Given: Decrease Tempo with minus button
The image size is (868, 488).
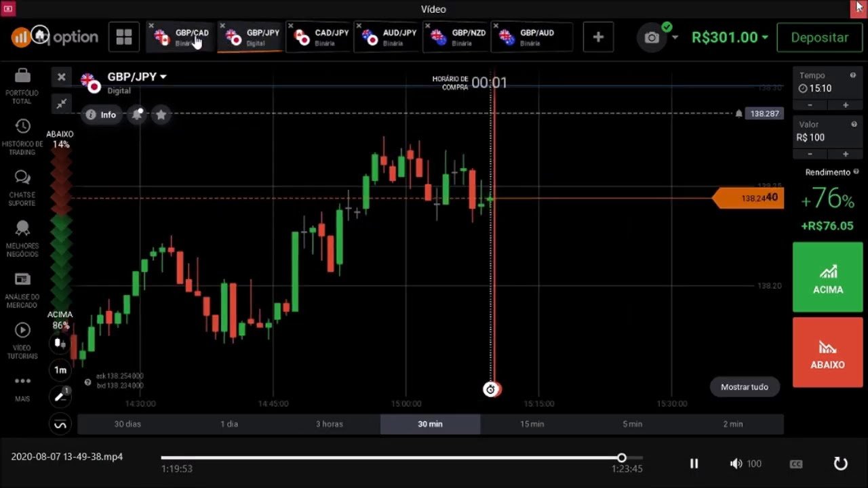Looking at the screenshot, I should 810,105.
